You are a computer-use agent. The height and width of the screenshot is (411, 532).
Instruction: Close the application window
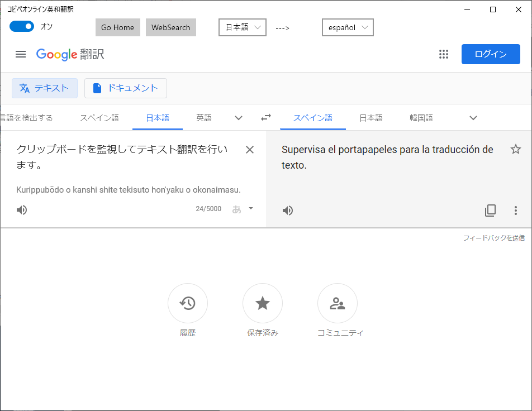click(x=519, y=9)
